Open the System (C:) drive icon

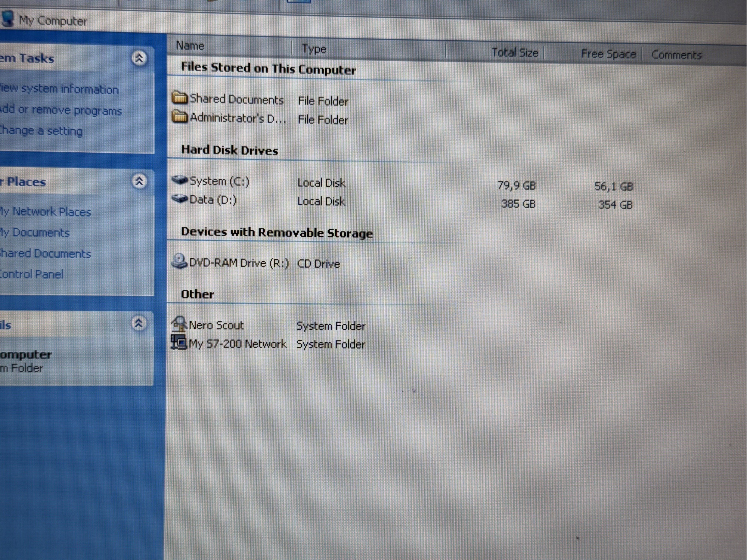click(180, 180)
